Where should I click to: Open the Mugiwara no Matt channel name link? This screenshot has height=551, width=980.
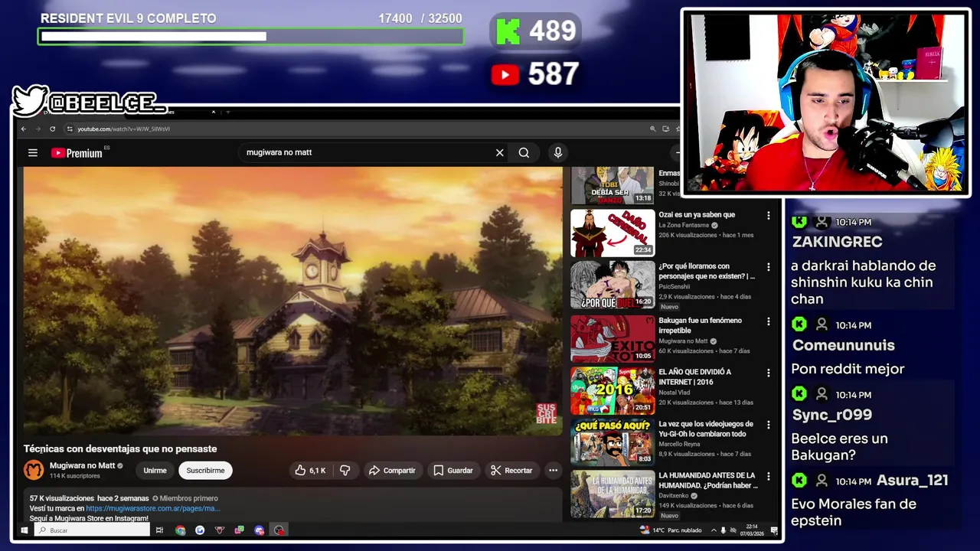tap(82, 465)
